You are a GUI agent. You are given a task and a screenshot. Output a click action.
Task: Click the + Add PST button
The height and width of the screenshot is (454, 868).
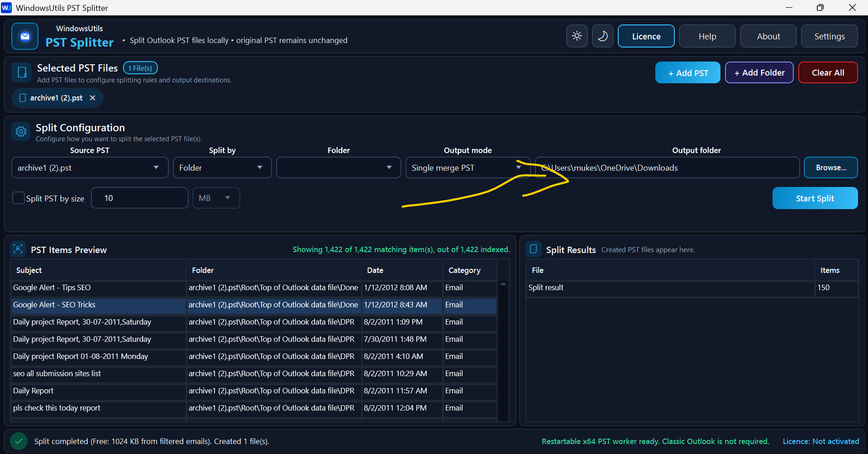tap(688, 72)
